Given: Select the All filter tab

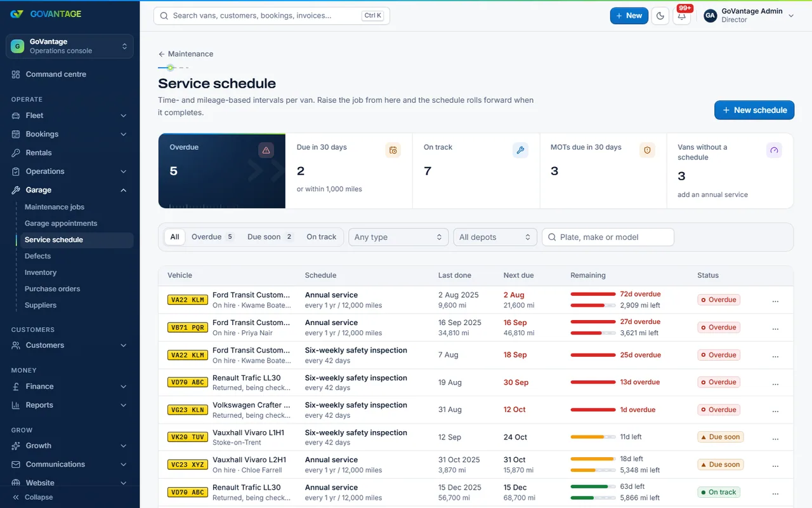Looking at the screenshot, I should pos(174,237).
